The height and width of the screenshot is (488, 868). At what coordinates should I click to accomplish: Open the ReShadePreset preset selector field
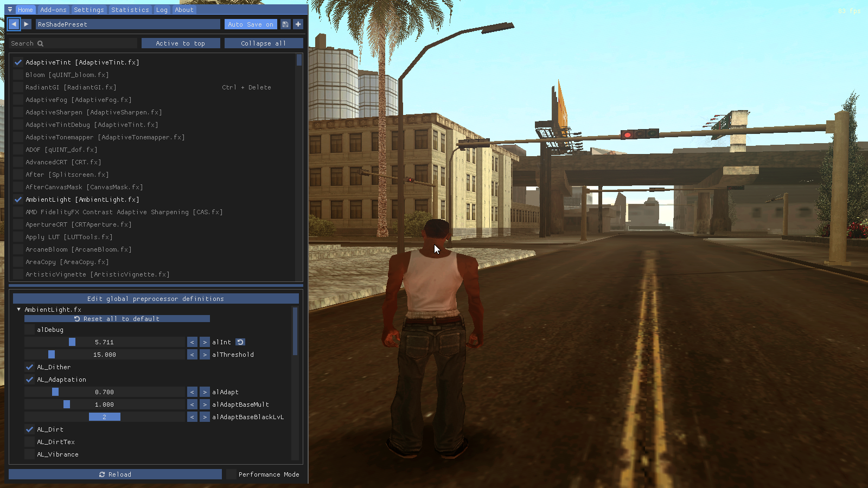coord(127,24)
